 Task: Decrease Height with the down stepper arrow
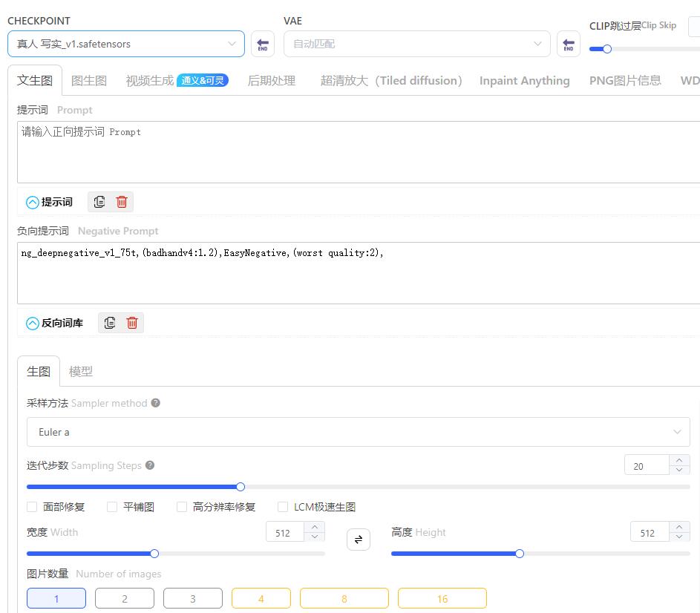coord(679,537)
